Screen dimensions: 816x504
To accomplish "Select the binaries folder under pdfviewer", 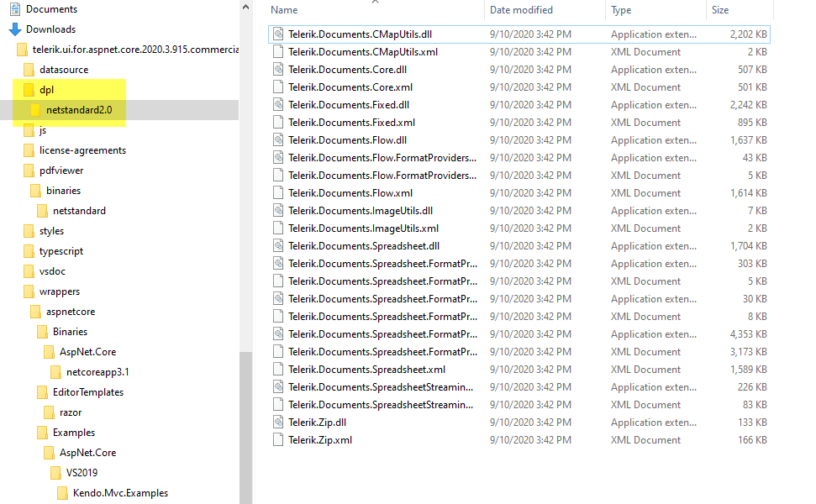I will pyautogui.click(x=63, y=191).
